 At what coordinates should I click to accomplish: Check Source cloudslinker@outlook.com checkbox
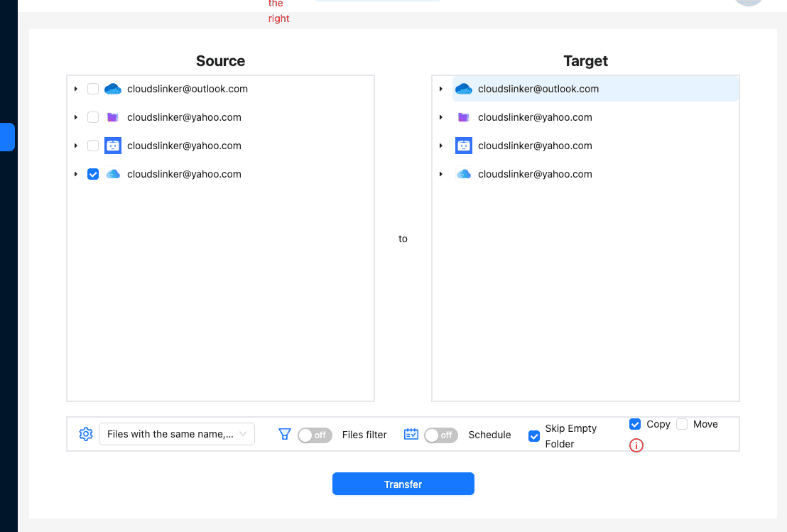click(93, 89)
